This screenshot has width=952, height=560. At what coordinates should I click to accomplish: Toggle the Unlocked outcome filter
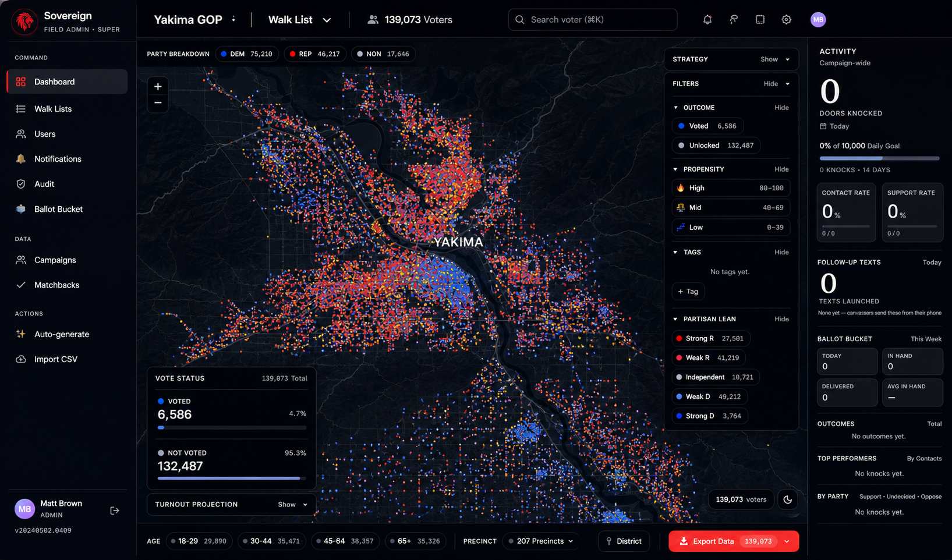click(x=716, y=146)
